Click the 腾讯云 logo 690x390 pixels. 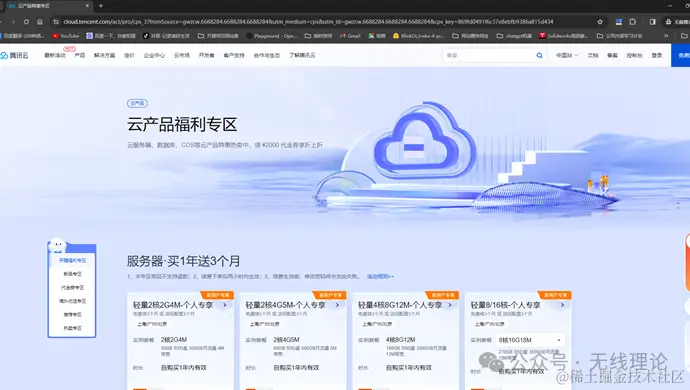[14, 55]
